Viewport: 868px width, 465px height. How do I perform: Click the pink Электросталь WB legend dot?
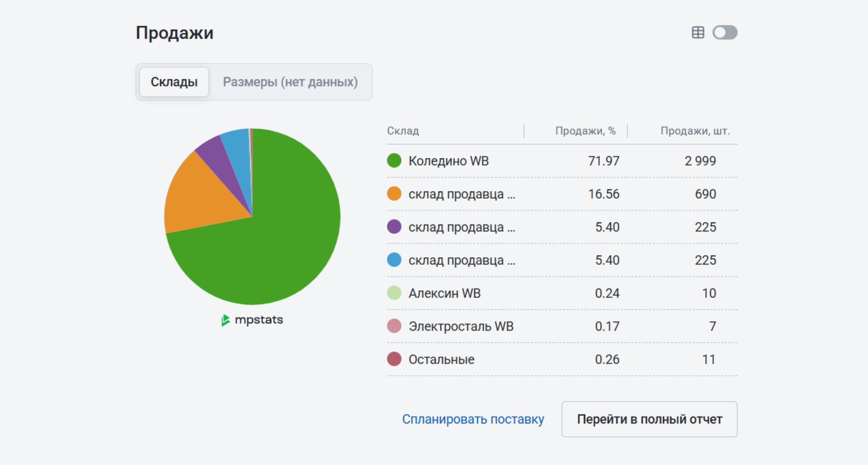[x=394, y=326]
